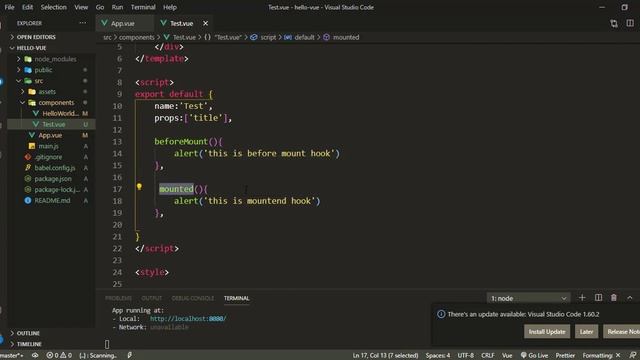Click 'script' breadcrumb segment

(x=268, y=37)
